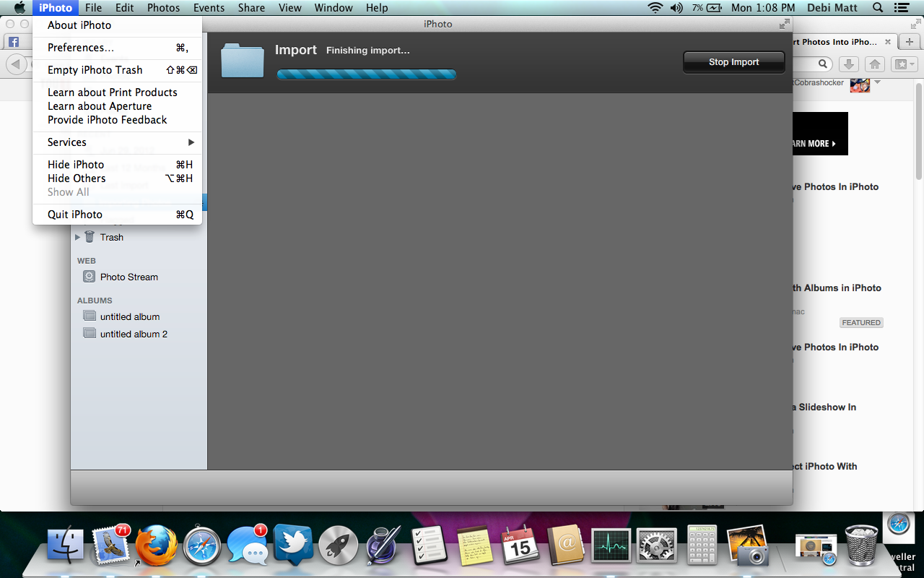Go back in the browser window
The height and width of the screenshot is (578, 924).
coord(15,64)
